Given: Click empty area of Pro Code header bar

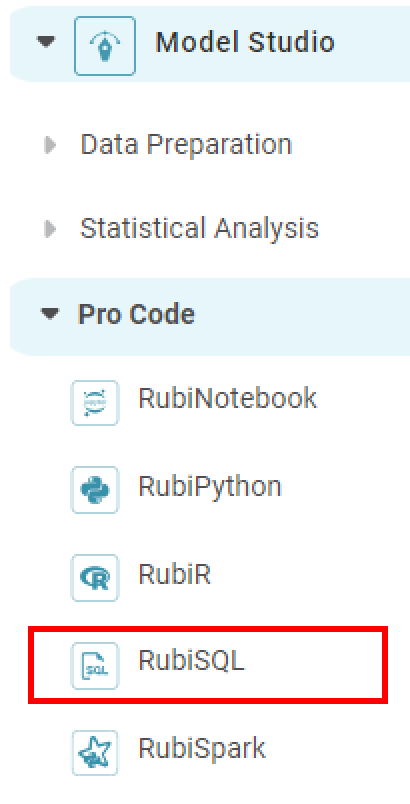Looking at the screenshot, I should point(302,316).
